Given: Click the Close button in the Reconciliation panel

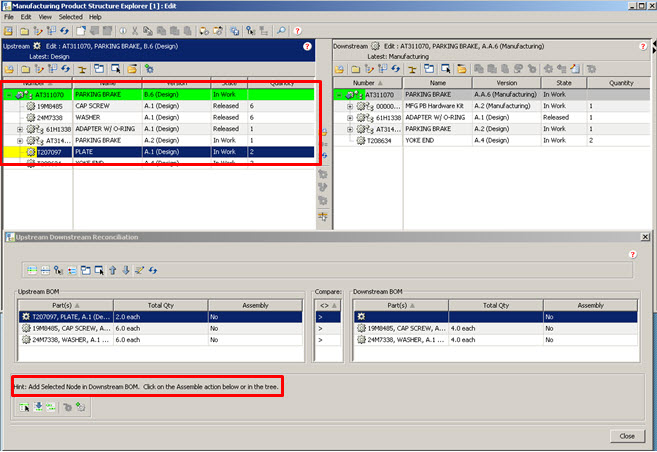Looking at the screenshot, I should pyautogui.click(x=627, y=436).
